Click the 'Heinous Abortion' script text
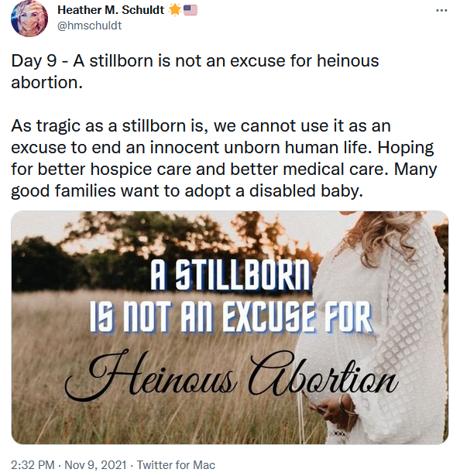This screenshot has height=476, width=460. pos(231,375)
